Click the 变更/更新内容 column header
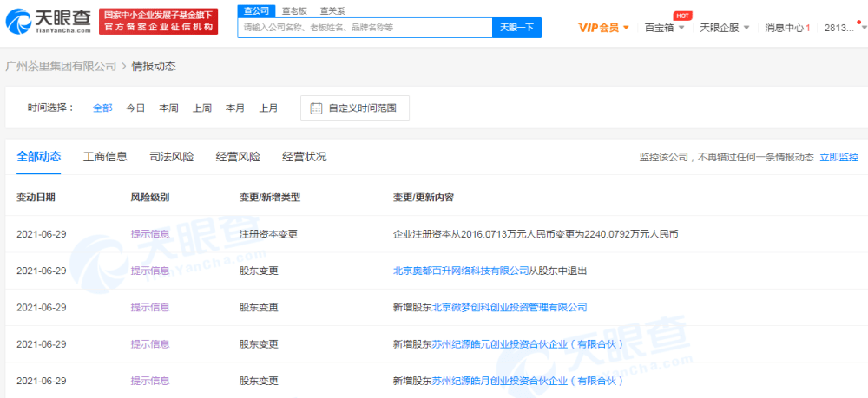868x398 pixels. (424, 198)
